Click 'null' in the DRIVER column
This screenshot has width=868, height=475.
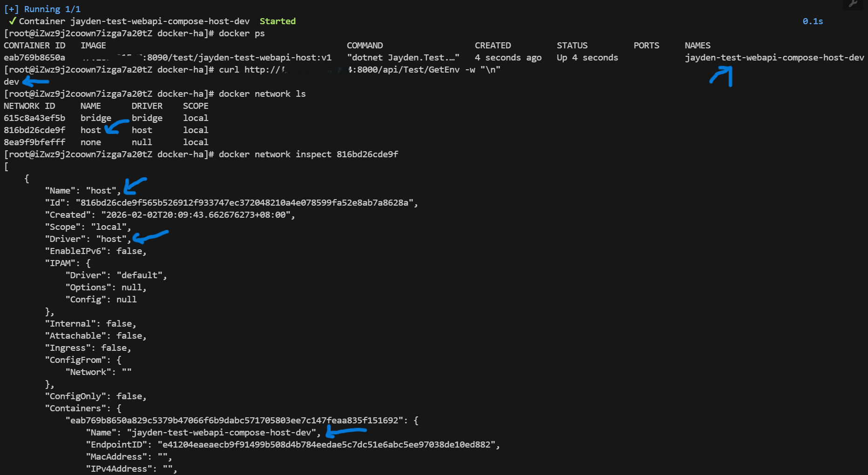tap(142, 142)
